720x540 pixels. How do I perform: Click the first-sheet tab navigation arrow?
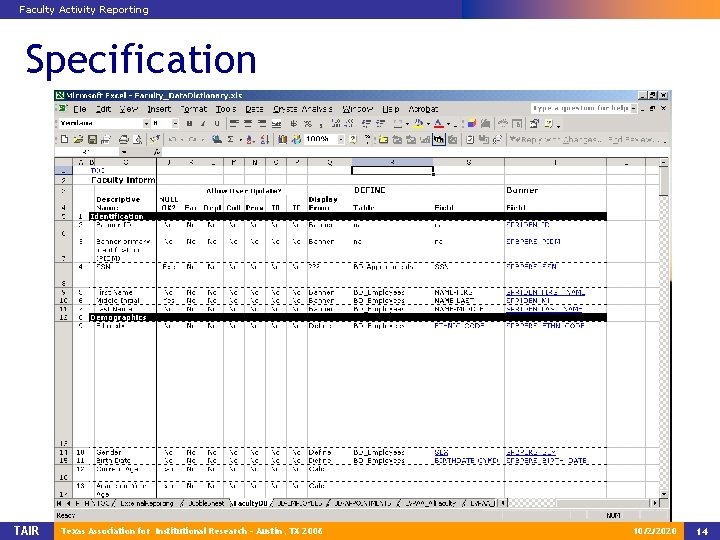click(x=60, y=503)
